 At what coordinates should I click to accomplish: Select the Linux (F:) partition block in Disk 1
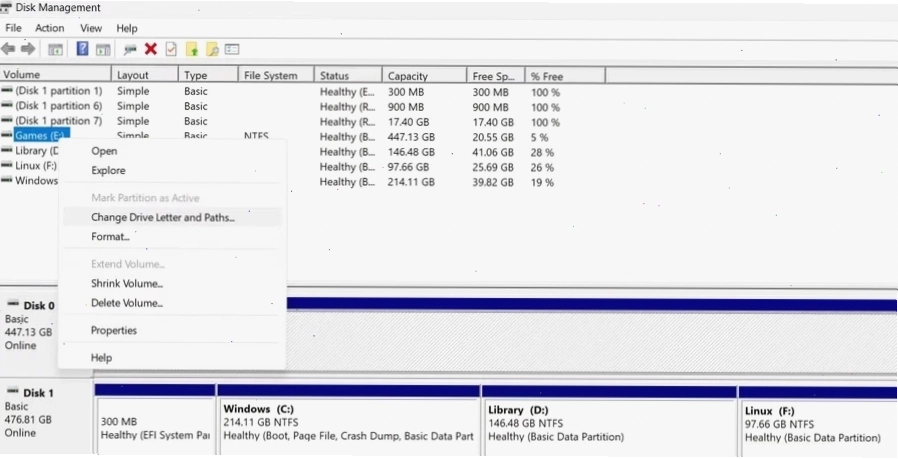(x=818, y=421)
